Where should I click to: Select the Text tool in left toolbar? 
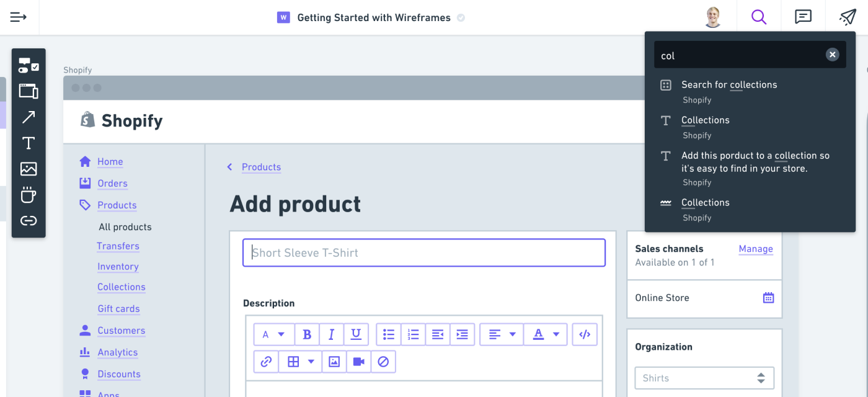tap(29, 143)
